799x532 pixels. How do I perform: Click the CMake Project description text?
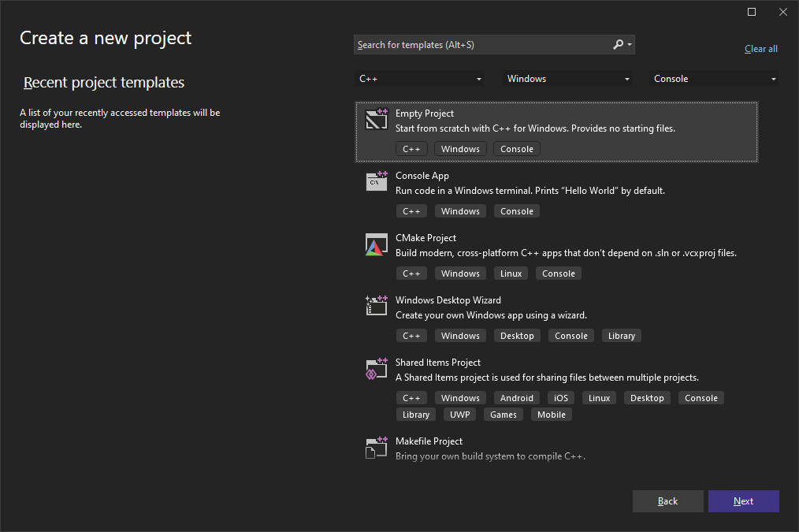pos(566,253)
